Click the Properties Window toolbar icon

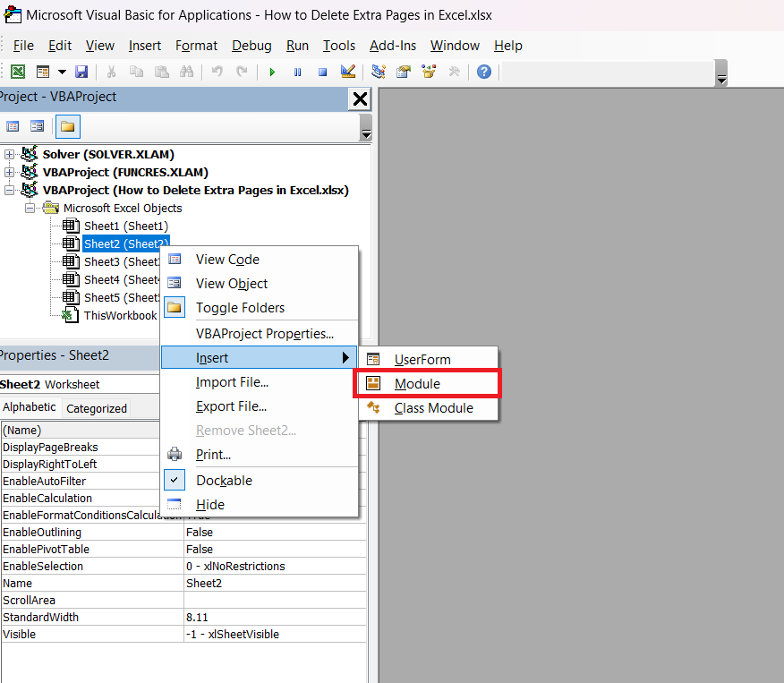click(x=404, y=72)
